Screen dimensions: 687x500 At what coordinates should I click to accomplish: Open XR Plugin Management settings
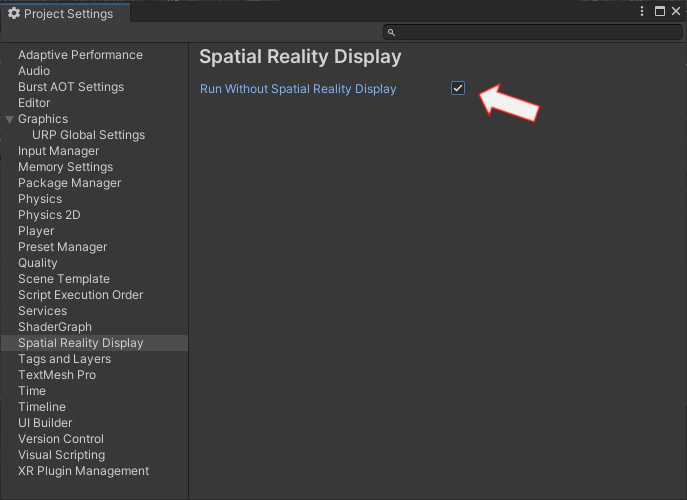click(x=83, y=471)
